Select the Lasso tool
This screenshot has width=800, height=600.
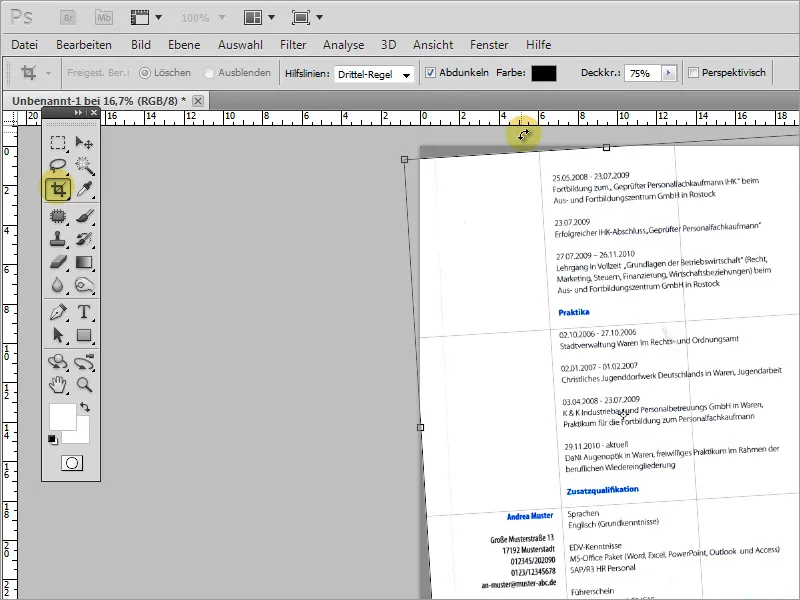click(x=58, y=165)
